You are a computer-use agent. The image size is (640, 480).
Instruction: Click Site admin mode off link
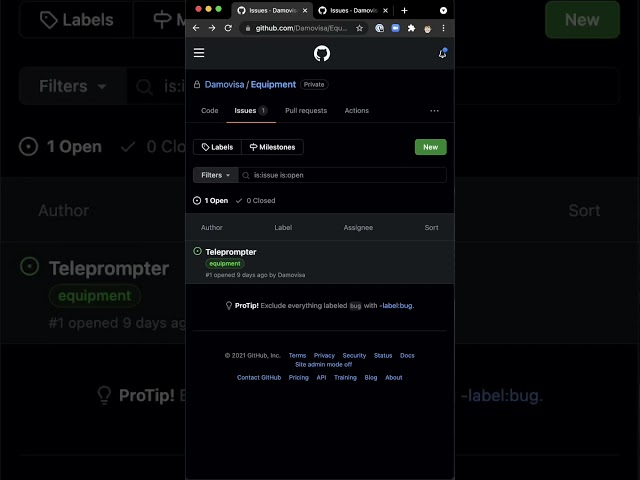coord(324,364)
